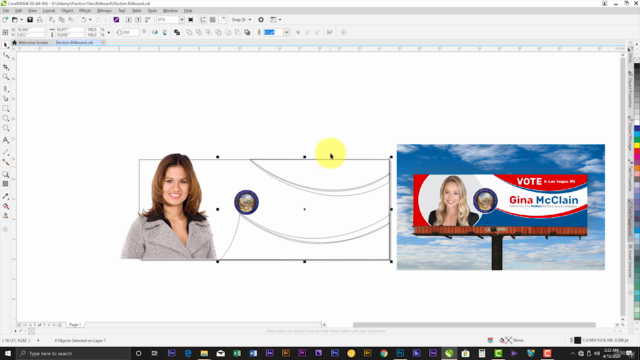The image size is (640, 360).
Task: Select the Shape tool
Action: coord(5,56)
